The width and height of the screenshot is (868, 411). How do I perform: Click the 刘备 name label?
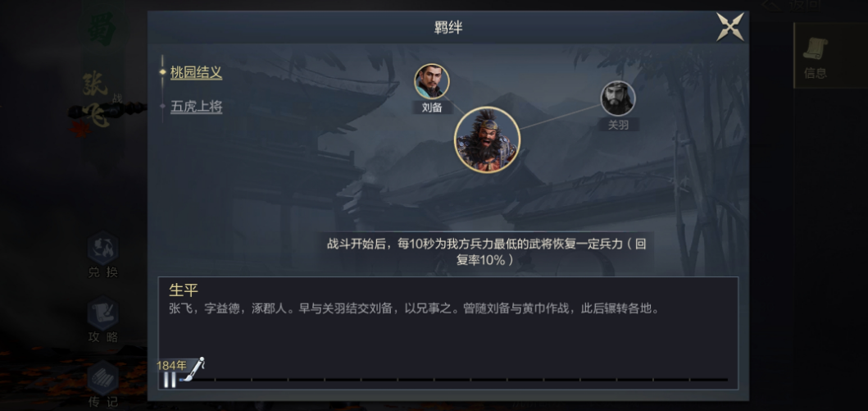tap(432, 107)
